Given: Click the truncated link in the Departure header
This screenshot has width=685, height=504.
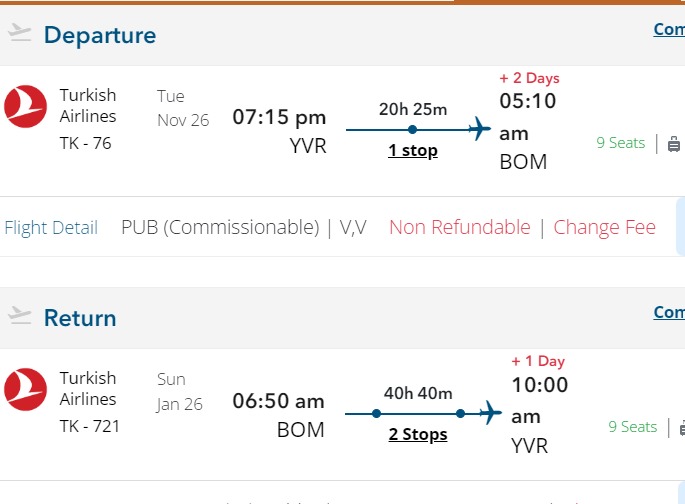Looking at the screenshot, I should pos(669,29).
